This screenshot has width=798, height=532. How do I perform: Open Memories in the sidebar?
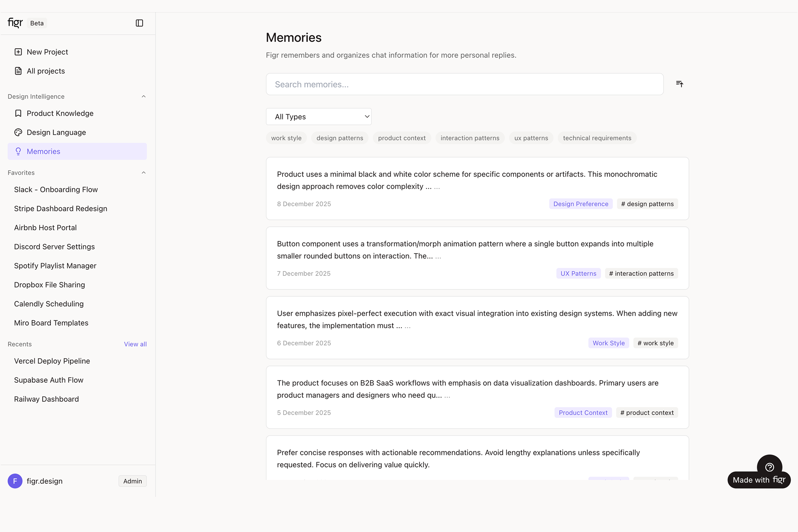click(x=43, y=151)
